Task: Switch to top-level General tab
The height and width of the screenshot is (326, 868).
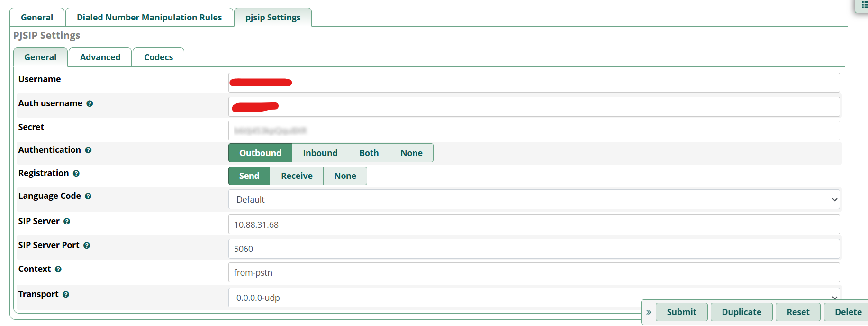Action: pyautogui.click(x=37, y=17)
